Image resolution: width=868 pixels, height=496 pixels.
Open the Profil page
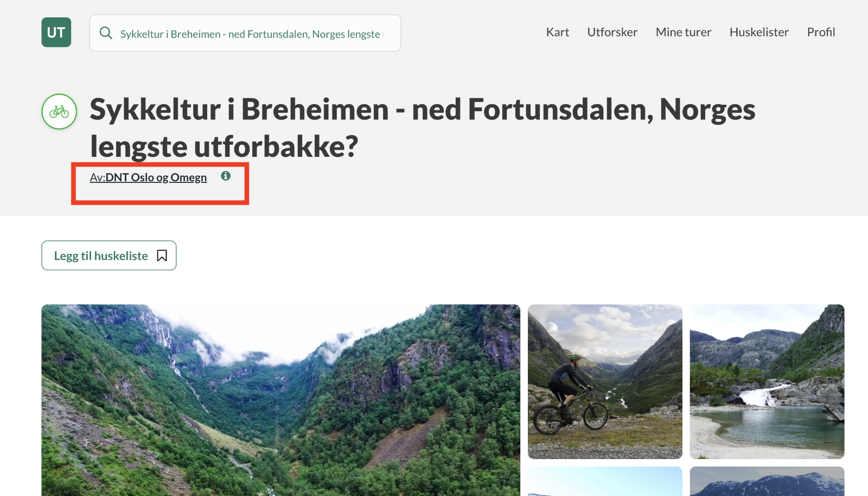pos(821,33)
